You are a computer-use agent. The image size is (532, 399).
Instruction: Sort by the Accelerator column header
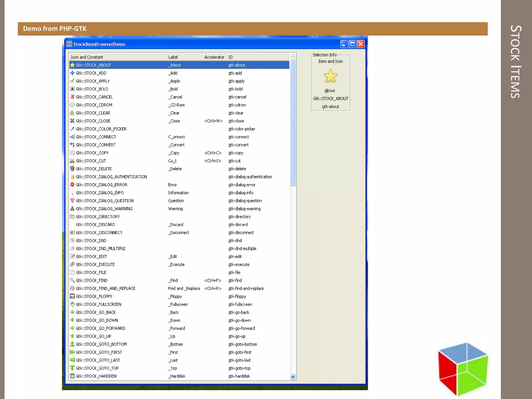214,57
